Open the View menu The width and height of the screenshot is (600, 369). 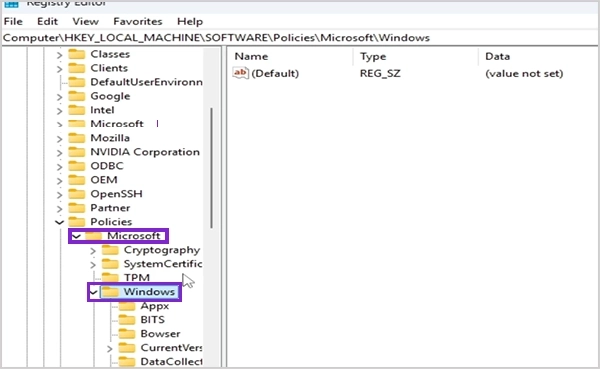pos(85,21)
